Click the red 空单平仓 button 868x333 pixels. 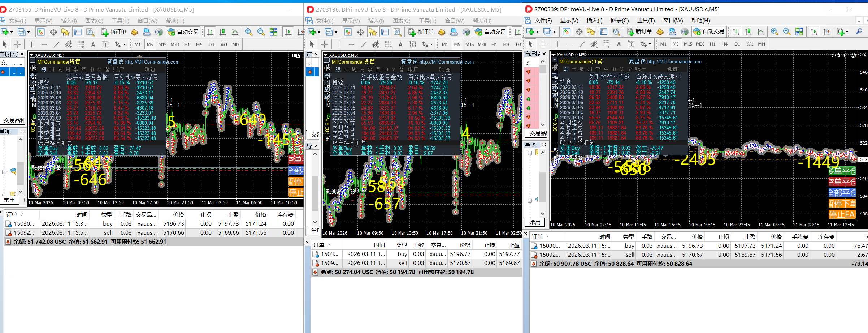(842, 182)
